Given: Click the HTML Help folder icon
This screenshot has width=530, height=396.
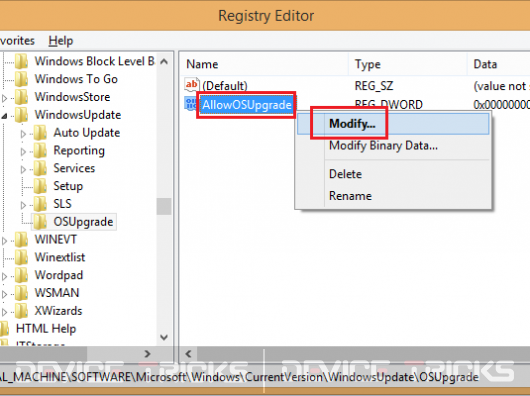Looking at the screenshot, I should point(4,328).
